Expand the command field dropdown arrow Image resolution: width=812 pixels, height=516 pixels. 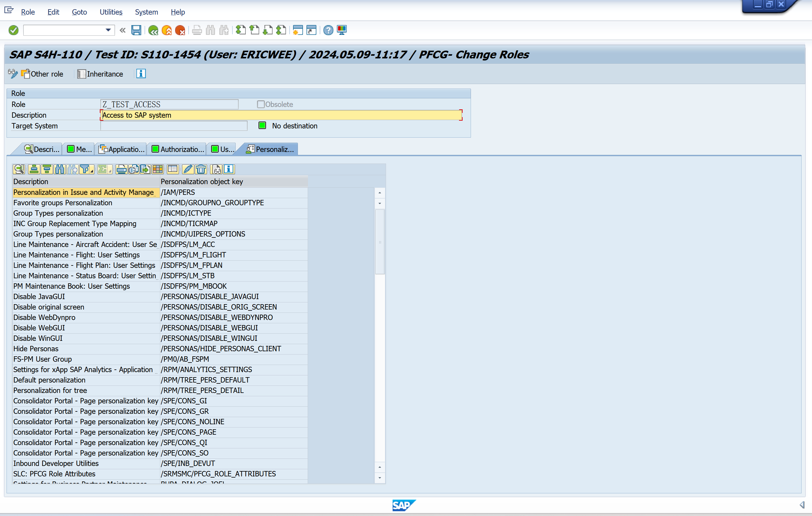point(108,30)
